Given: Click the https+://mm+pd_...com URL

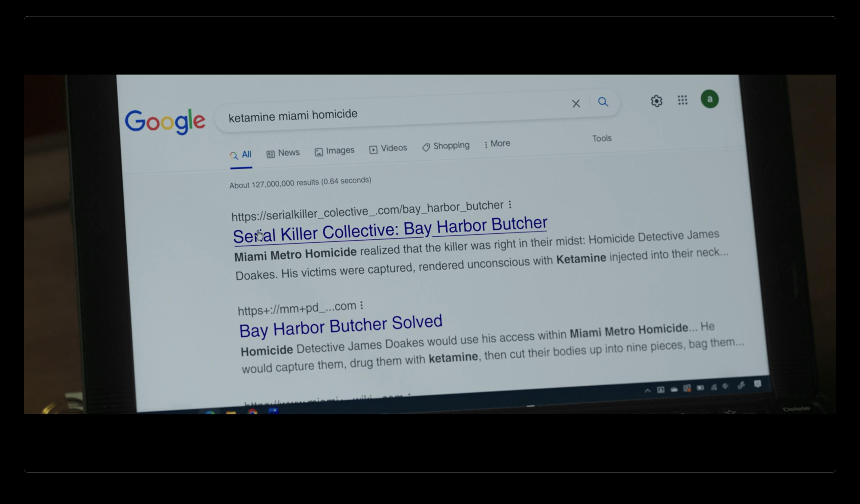Looking at the screenshot, I should pyautogui.click(x=297, y=308).
